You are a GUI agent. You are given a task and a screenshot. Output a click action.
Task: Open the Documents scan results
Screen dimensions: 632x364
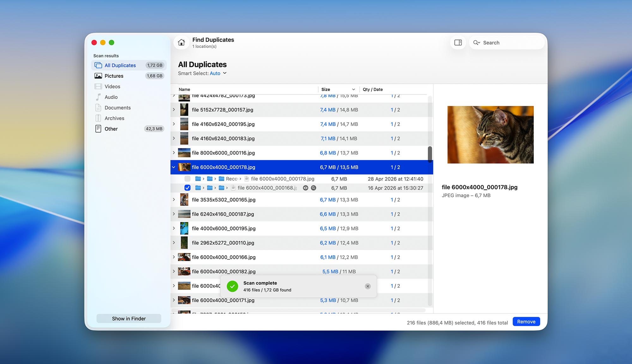click(x=117, y=107)
